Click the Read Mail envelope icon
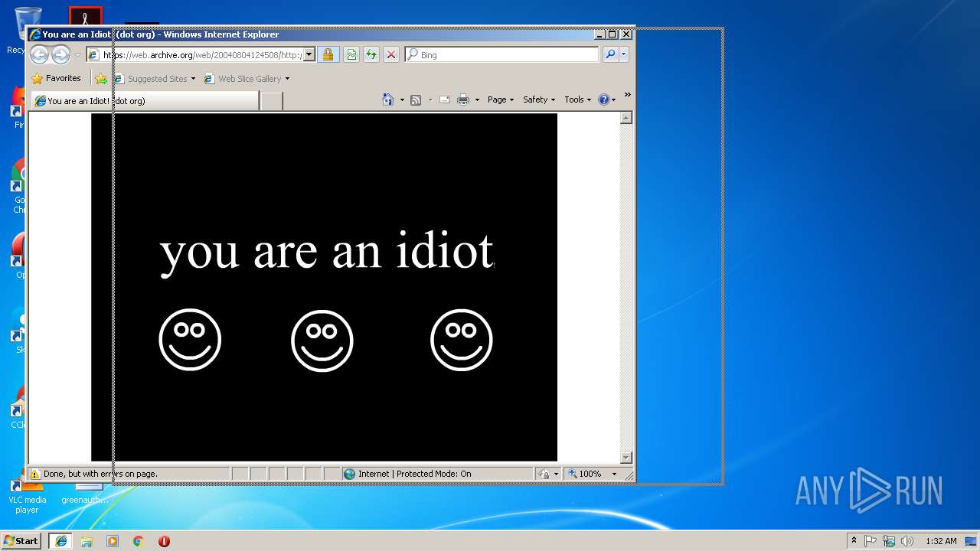This screenshot has height=551, width=980. [444, 99]
